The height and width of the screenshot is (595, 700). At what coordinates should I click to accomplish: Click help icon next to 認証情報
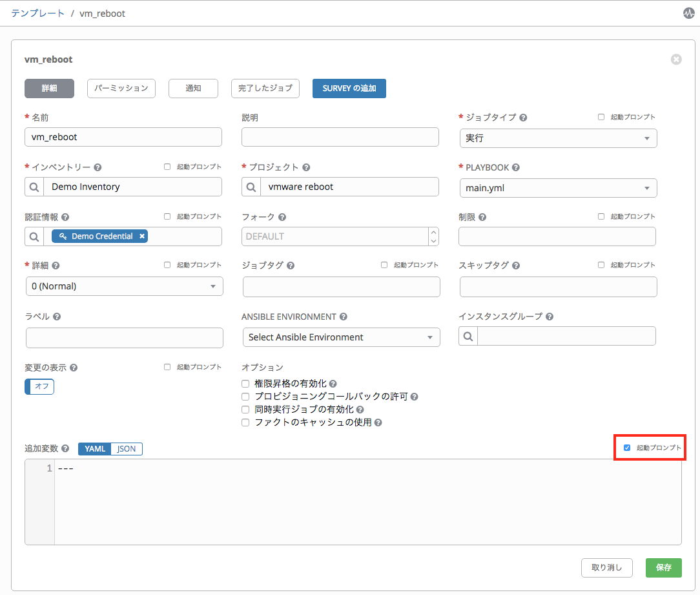(65, 217)
